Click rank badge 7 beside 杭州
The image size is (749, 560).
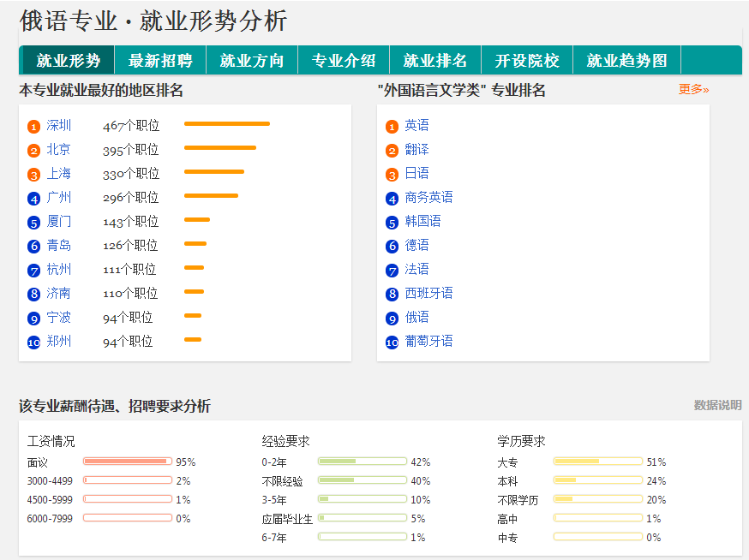pyautogui.click(x=33, y=271)
